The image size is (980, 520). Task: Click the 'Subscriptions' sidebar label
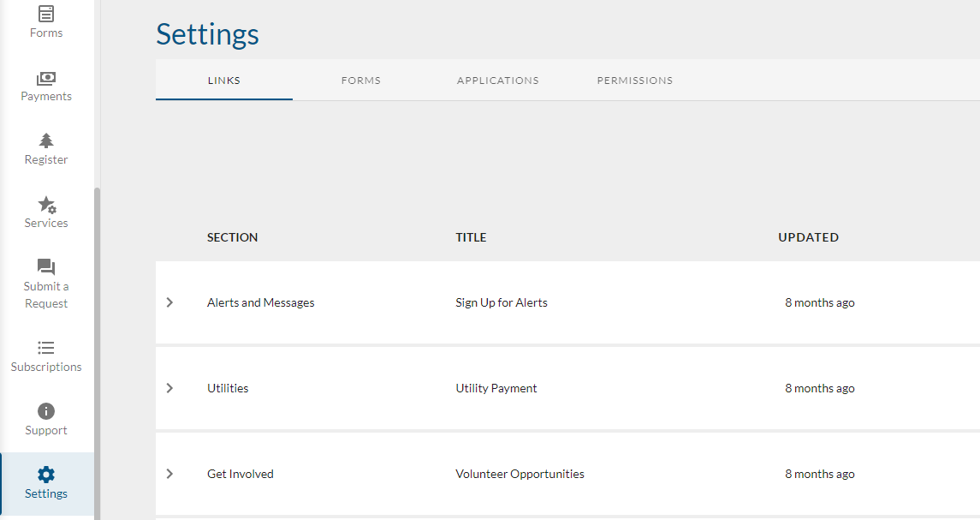click(x=46, y=367)
